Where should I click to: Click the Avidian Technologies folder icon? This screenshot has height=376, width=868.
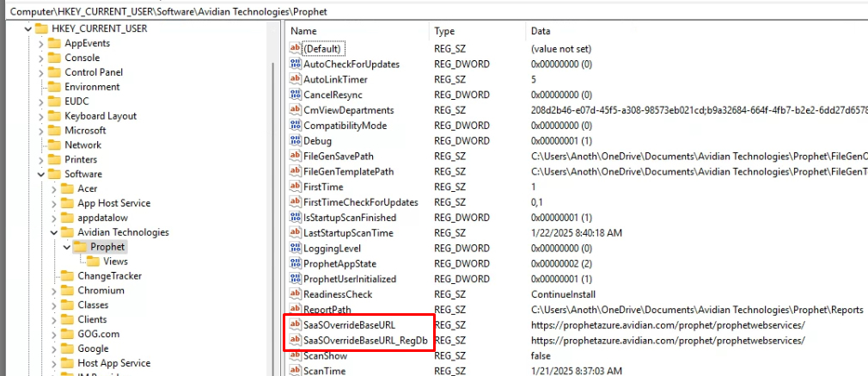click(68, 231)
